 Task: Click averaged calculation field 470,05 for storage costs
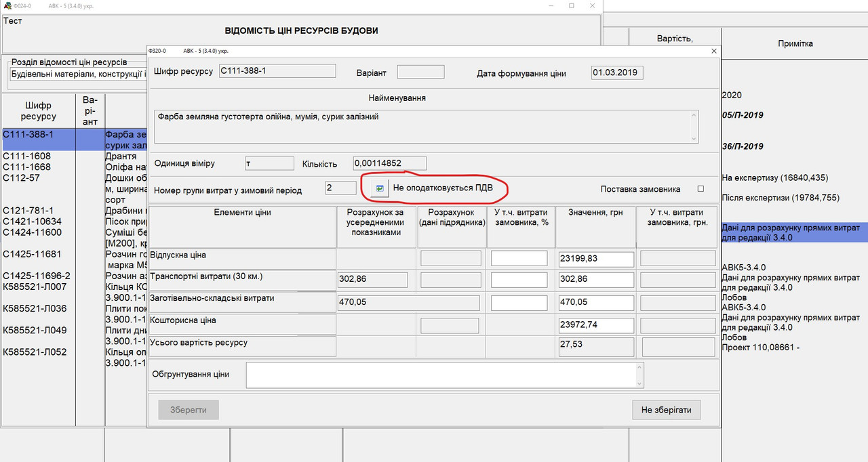coord(408,302)
